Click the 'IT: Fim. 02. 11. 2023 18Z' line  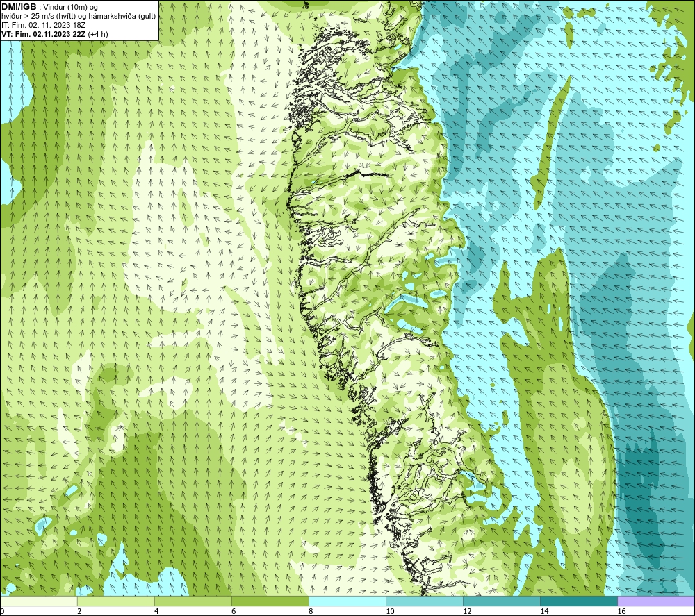point(43,25)
